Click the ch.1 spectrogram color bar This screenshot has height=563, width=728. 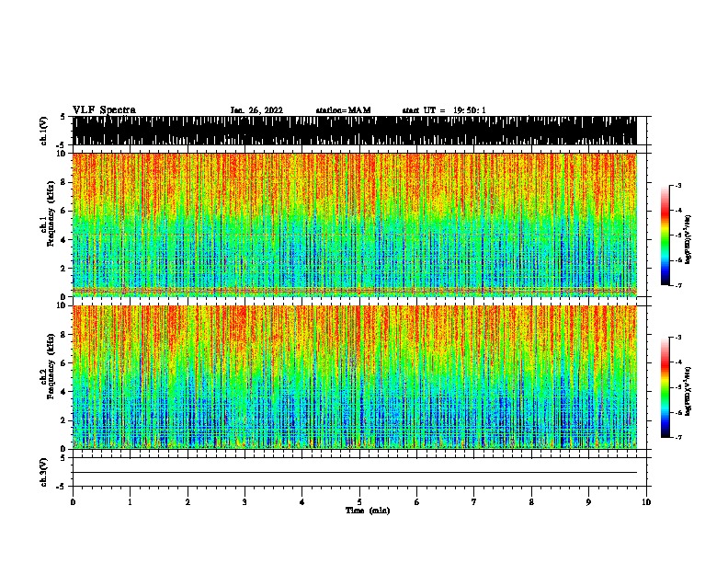[665, 236]
